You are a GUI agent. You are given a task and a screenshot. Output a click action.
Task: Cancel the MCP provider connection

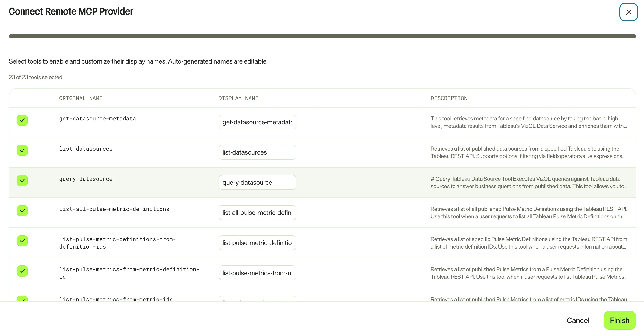click(x=578, y=320)
